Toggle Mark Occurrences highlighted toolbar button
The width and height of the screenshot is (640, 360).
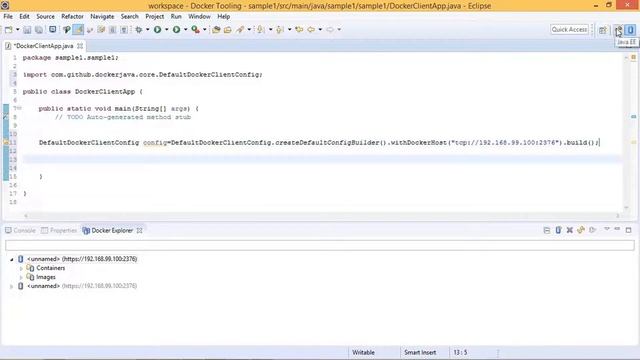78,29
